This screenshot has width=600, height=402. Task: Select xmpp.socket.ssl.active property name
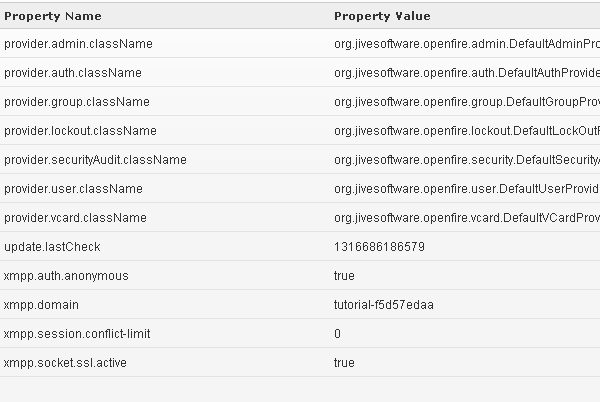point(65,363)
